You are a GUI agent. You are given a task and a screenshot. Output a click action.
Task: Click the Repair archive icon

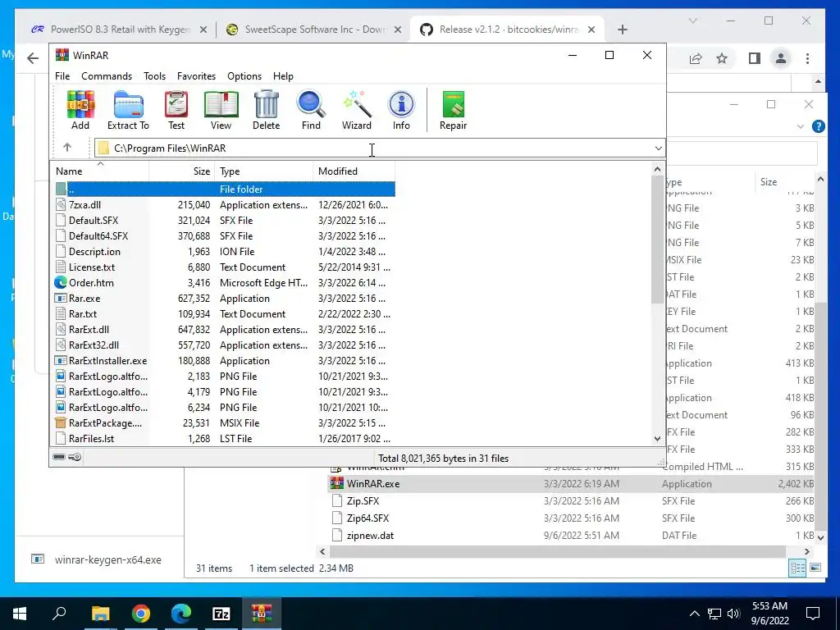coord(453,110)
